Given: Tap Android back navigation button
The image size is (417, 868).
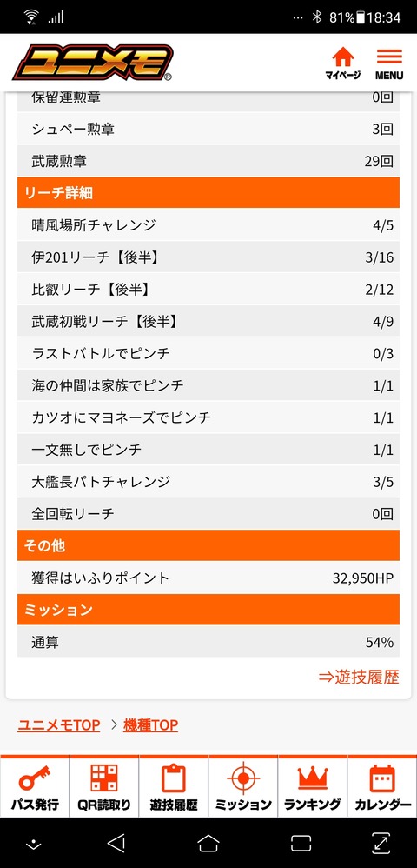Looking at the screenshot, I should pos(116,843).
